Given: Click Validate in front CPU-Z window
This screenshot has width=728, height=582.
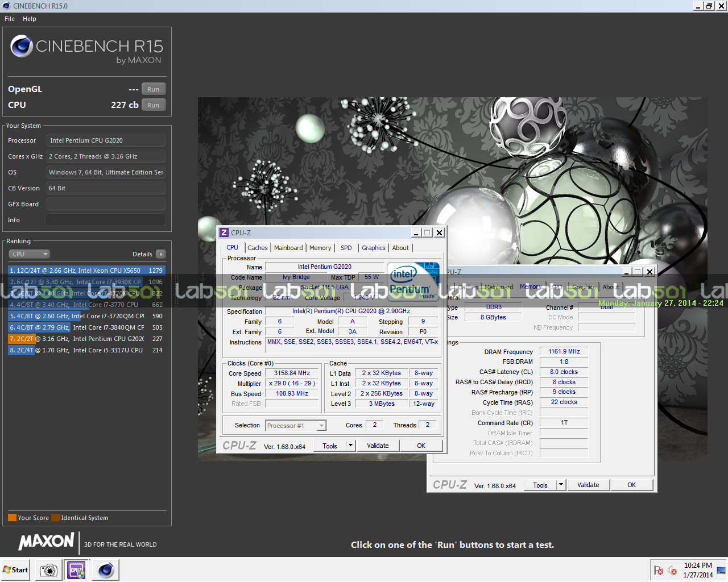Looking at the screenshot, I should 378,446.
